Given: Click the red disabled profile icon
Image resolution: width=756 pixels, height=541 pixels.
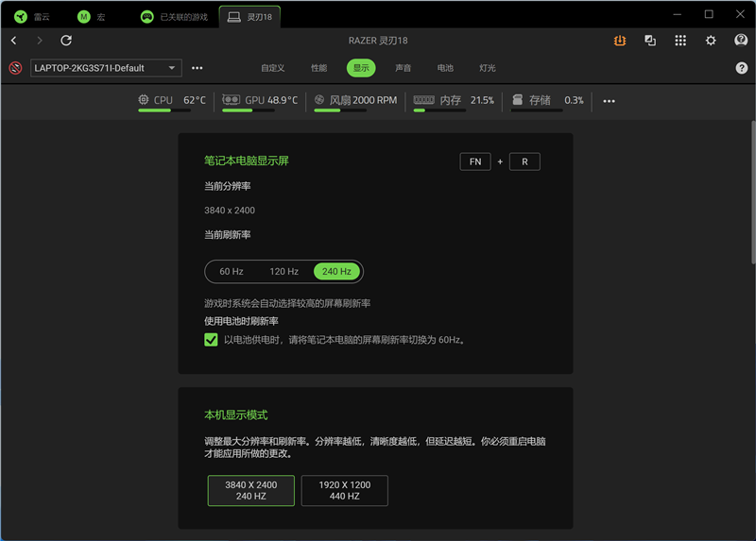Looking at the screenshot, I should (15, 68).
